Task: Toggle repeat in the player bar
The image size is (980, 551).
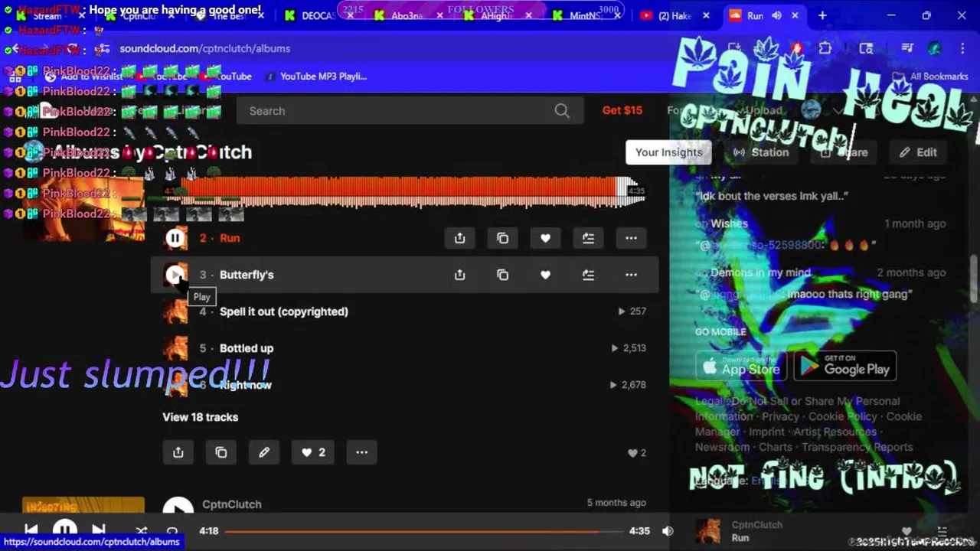Action: pos(172,530)
